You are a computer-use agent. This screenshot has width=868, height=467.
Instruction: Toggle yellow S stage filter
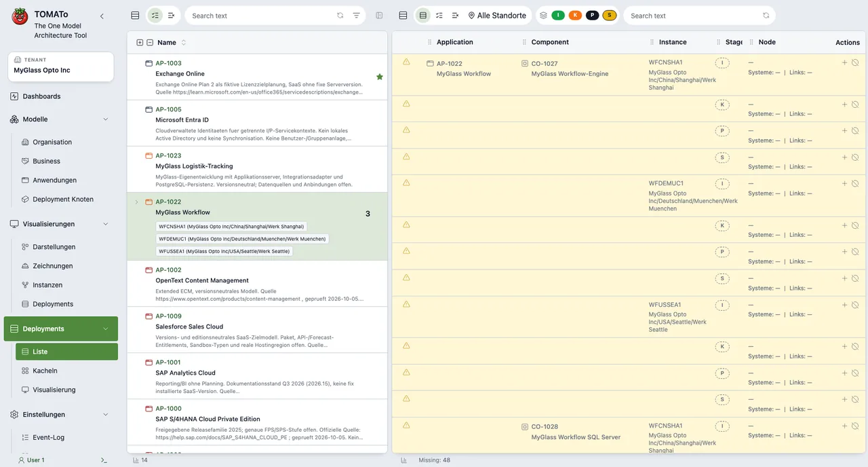[609, 16]
